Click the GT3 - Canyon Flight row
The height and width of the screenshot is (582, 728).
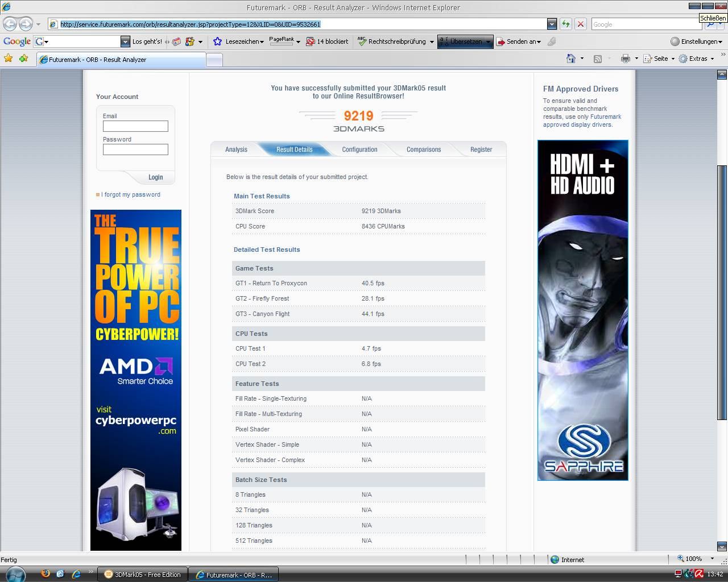point(358,314)
